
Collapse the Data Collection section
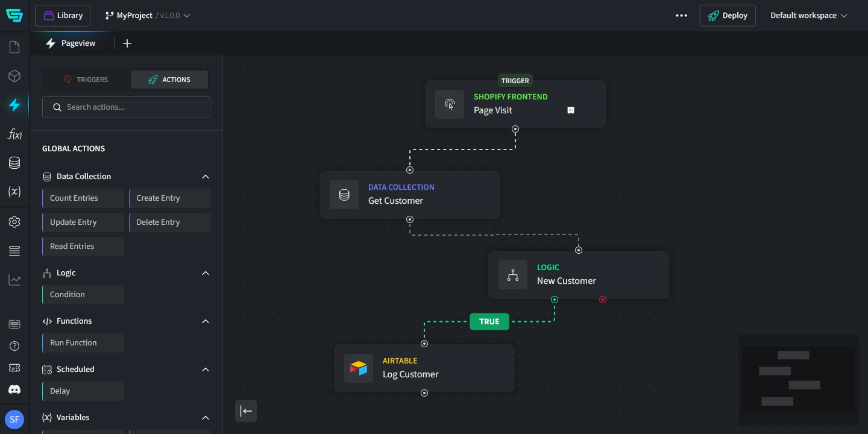point(206,177)
